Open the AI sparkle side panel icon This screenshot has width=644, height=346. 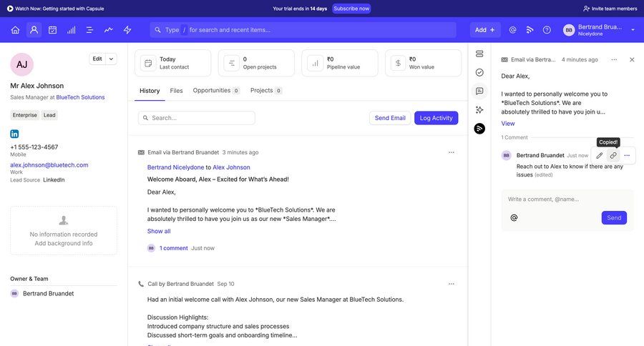pyautogui.click(x=479, y=110)
